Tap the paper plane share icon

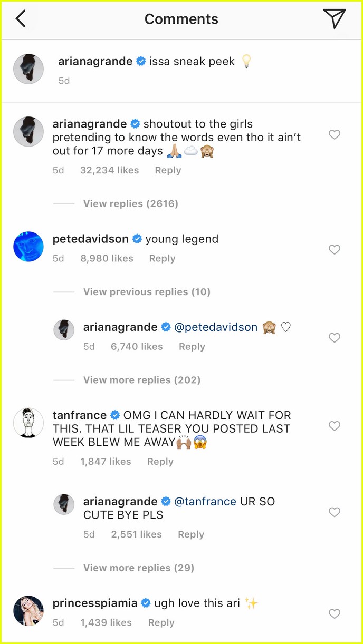[x=335, y=18]
